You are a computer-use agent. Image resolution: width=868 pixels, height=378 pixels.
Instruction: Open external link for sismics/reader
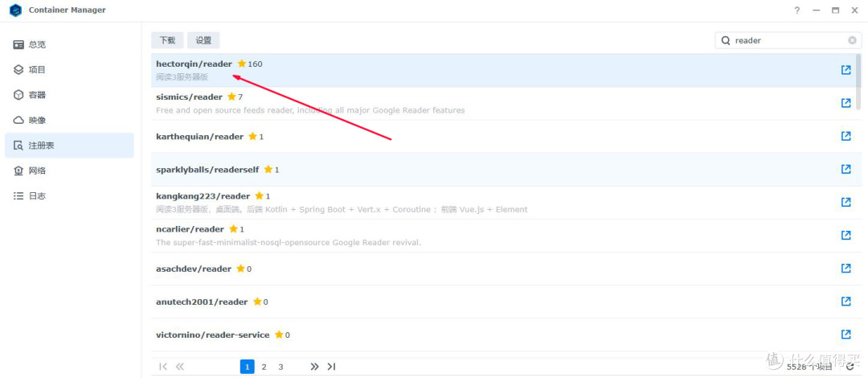pos(845,103)
